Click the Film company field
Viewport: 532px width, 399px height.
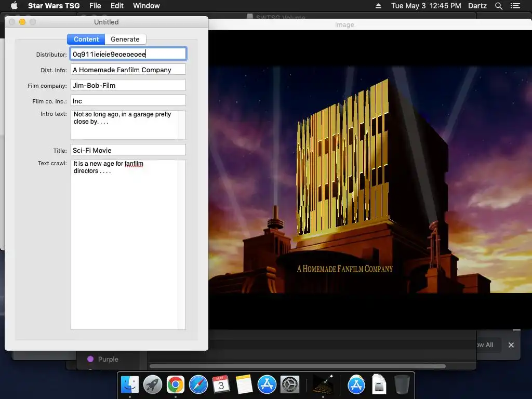128,85
